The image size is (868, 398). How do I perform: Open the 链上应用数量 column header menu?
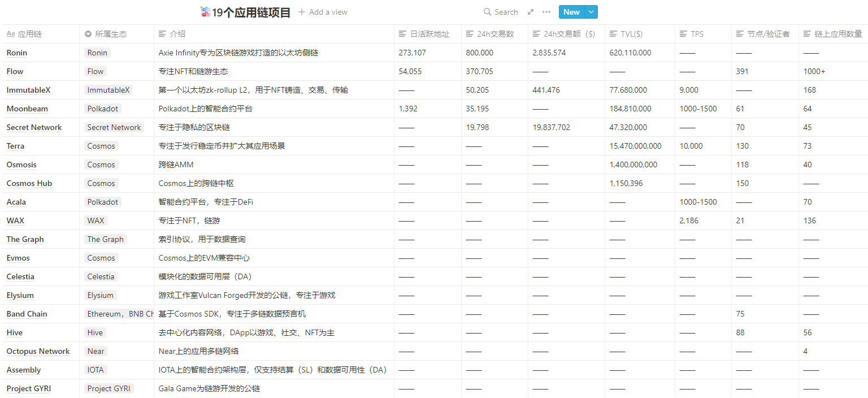[x=834, y=34]
